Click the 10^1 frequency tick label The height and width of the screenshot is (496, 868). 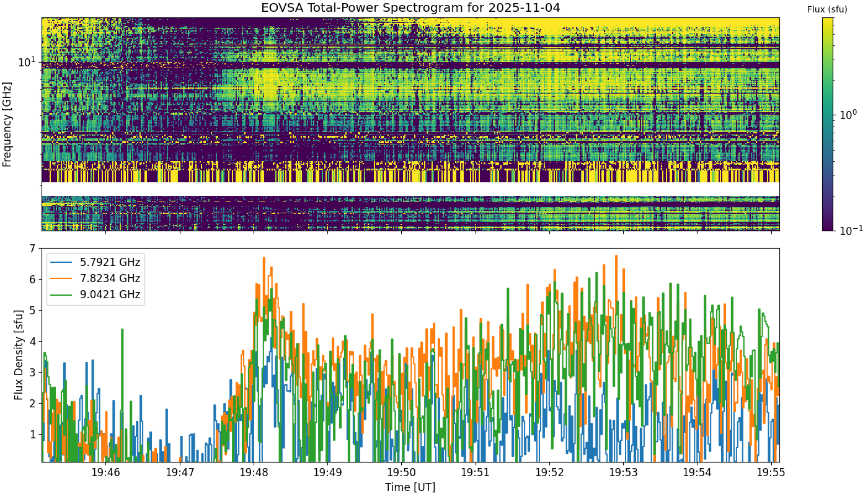tap(27, 62)
